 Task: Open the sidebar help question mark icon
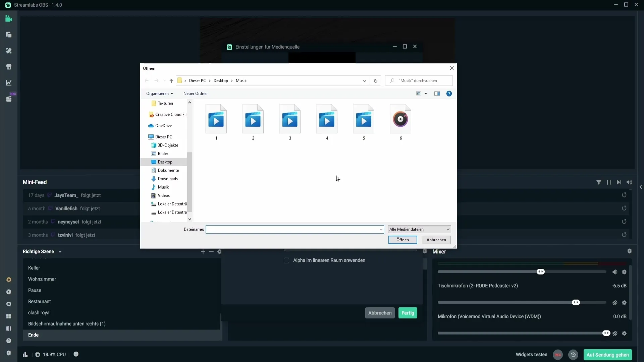[9, 341]
